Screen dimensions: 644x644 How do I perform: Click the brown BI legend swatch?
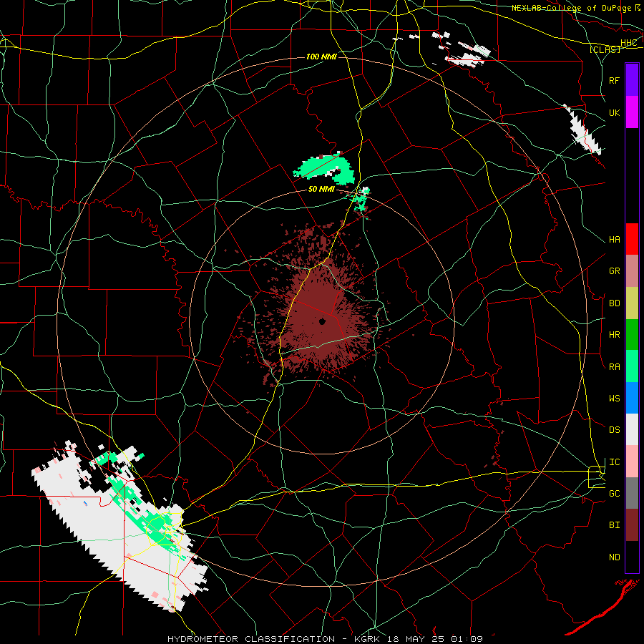(x=632, y=525)
